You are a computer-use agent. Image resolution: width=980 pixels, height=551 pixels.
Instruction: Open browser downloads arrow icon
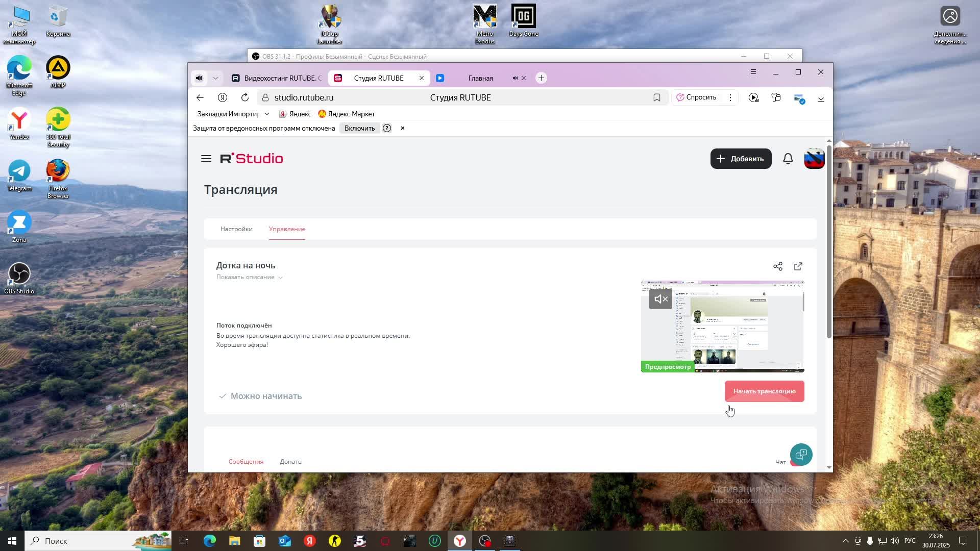(x=821, y=97)
